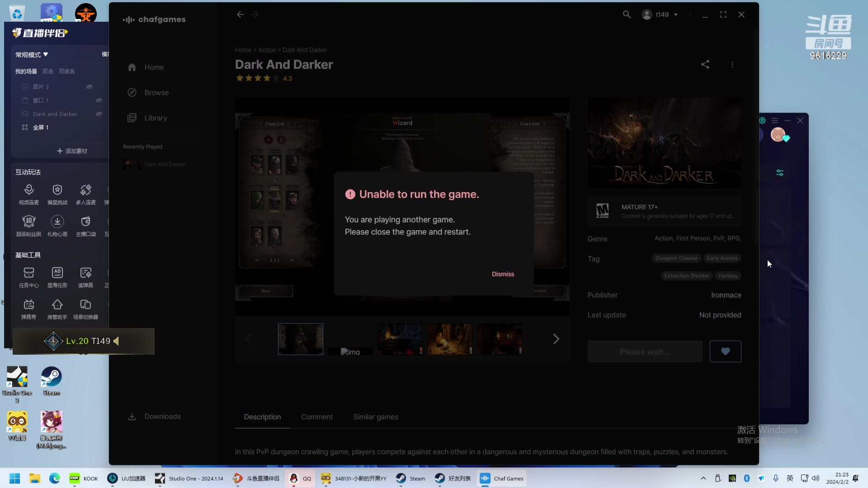The image size is (868, 488).
Task: Switch to the Description tab
Action: point(262,417)
